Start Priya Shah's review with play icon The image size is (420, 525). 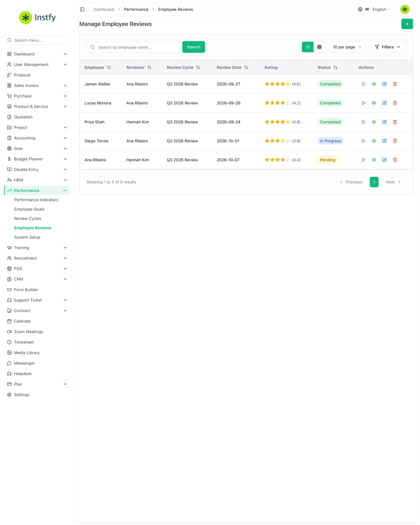[363, 122]
